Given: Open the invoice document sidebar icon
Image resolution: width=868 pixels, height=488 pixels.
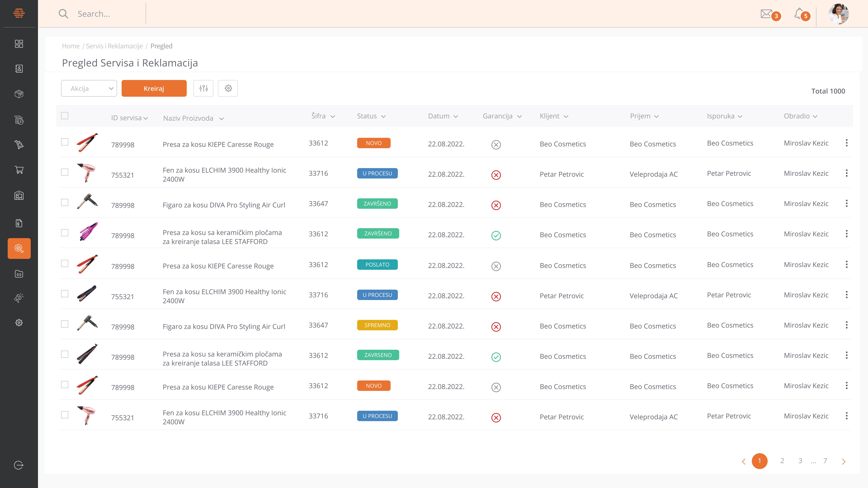Looking at the screenshot, I should point(19,223).
